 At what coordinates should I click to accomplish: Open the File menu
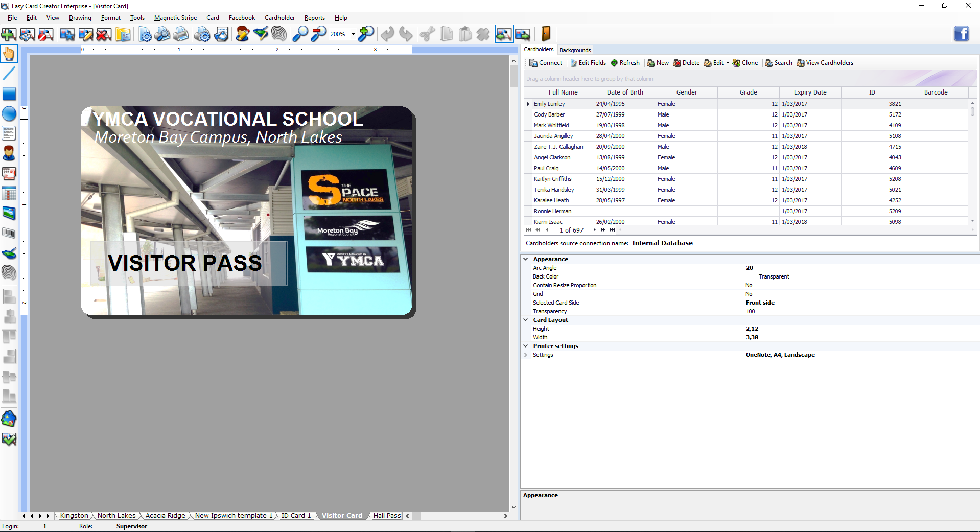12,18
